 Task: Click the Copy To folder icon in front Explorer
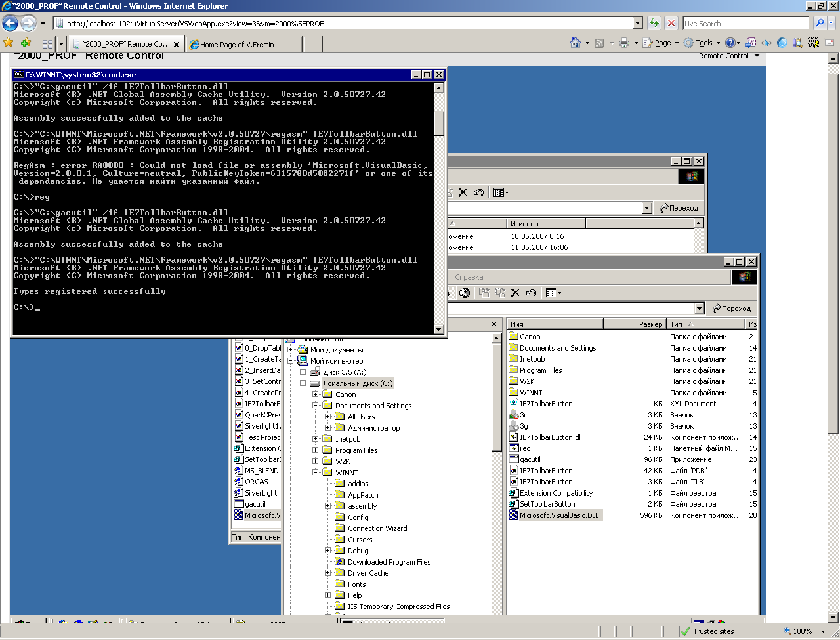tap(500, 293)
